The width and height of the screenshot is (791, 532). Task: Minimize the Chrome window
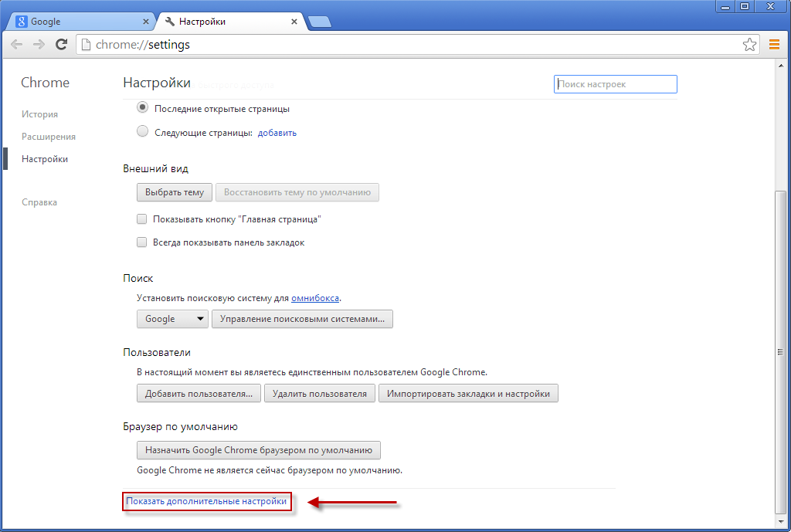point(725,6)
